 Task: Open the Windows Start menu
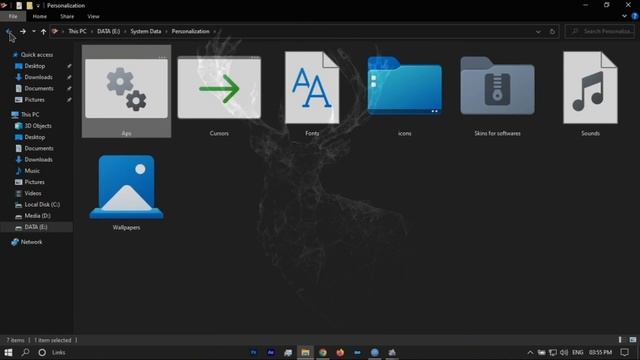point(8,352)
